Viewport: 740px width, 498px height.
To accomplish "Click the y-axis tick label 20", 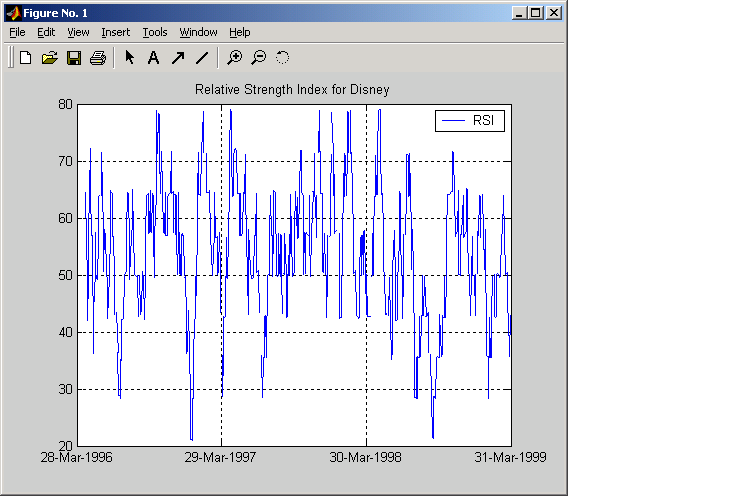I will [66, 446].
